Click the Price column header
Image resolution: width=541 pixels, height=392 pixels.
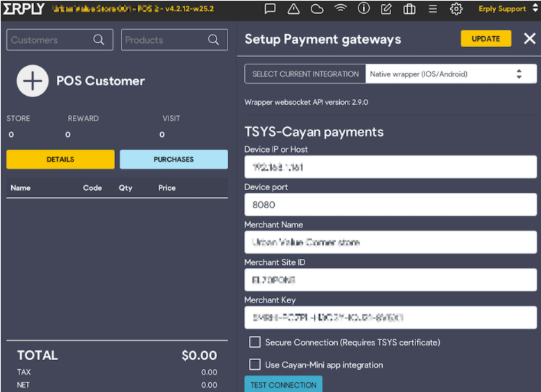click(x=167, y=188)
